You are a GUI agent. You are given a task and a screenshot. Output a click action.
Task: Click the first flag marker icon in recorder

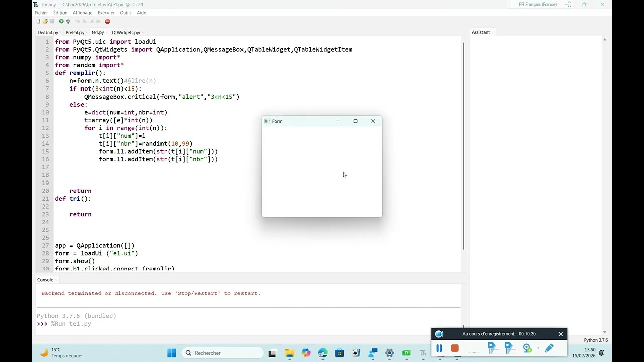pyautogui.click(x=492, y=347)
